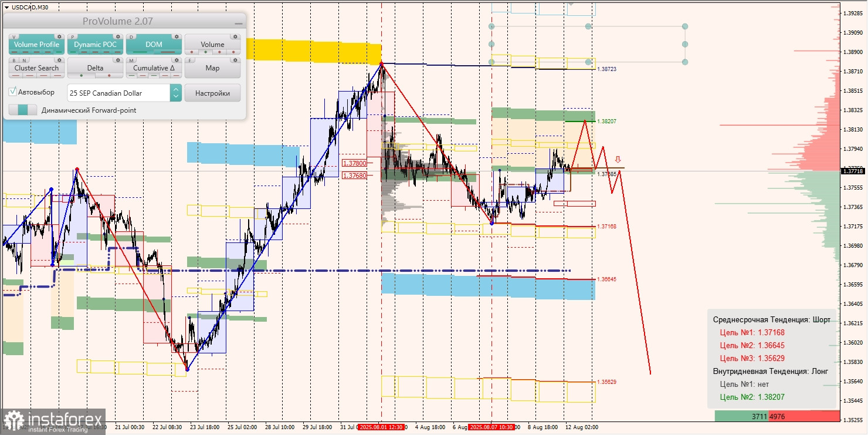
Task: Select the green dot segment under Delta
Action: pyautogui.click(x=82, y=76)
